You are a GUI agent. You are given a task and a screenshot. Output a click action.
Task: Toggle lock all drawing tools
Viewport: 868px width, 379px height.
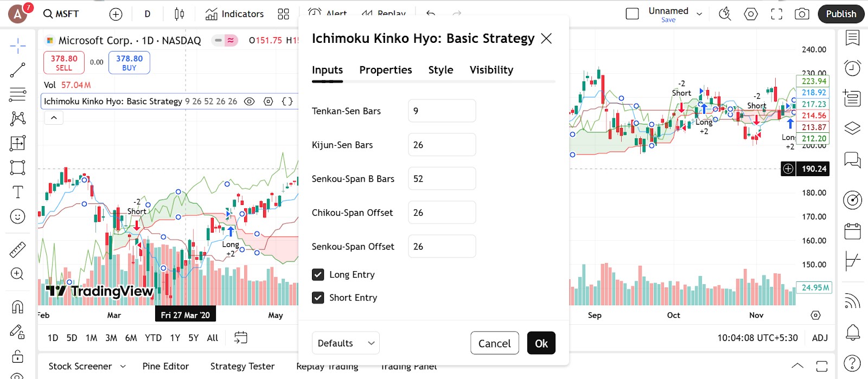point(18,356)
